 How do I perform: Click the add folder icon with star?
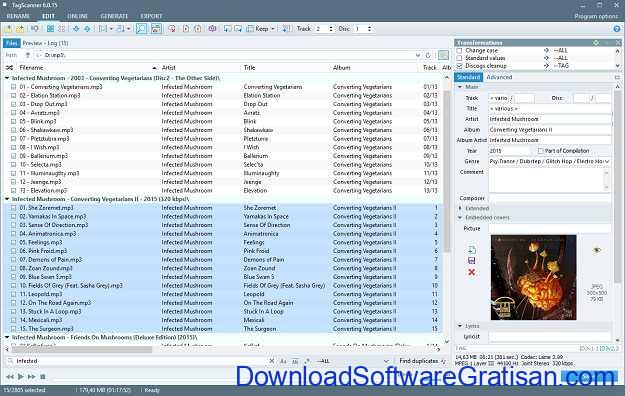point(20,29)
